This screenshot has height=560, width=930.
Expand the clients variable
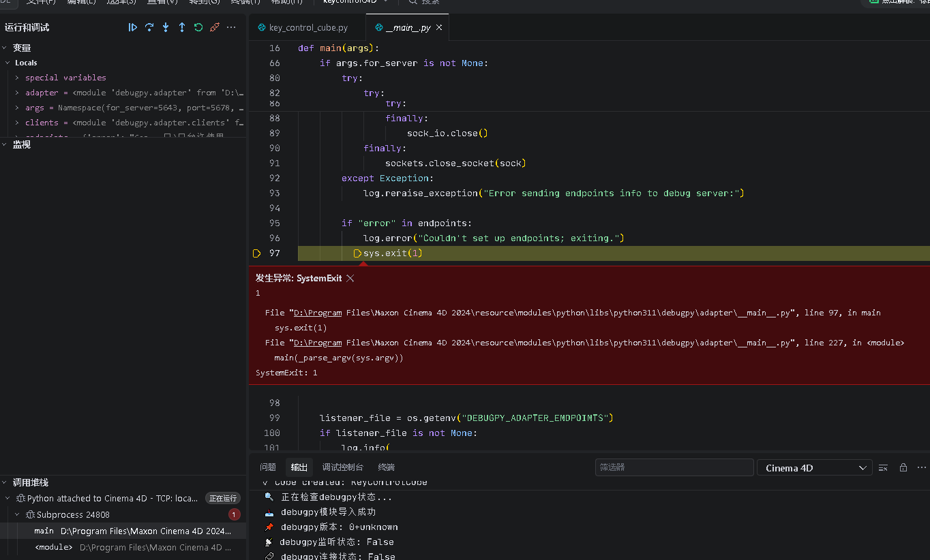pyautogui.click(x=16, y=123)
